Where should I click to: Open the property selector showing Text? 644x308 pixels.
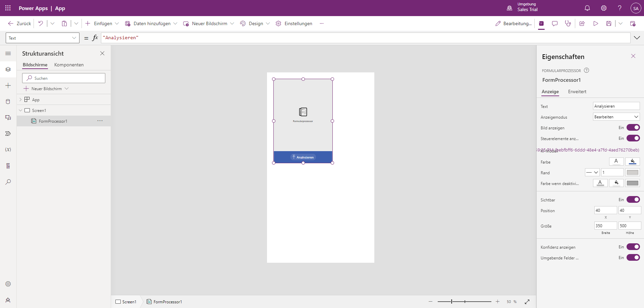pos(42,38)
